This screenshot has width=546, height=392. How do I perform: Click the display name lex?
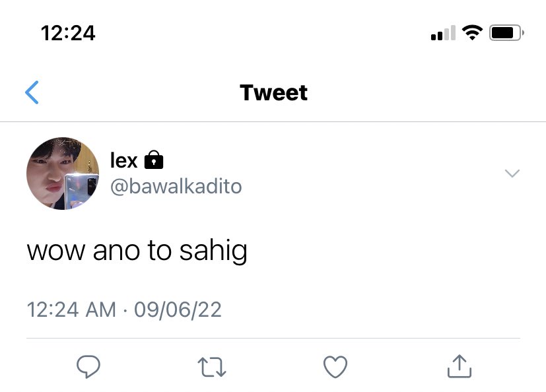click(x=124, y=160)
